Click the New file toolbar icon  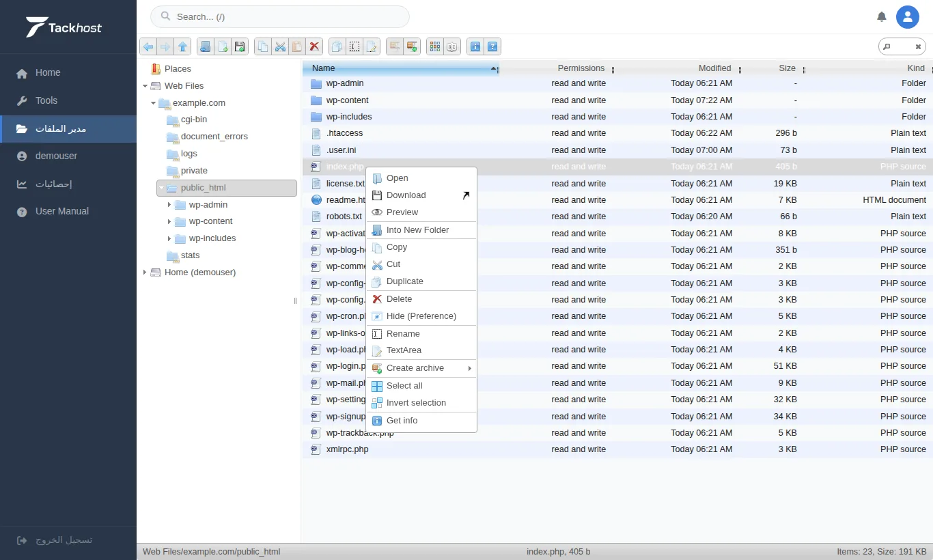[223, 46]
